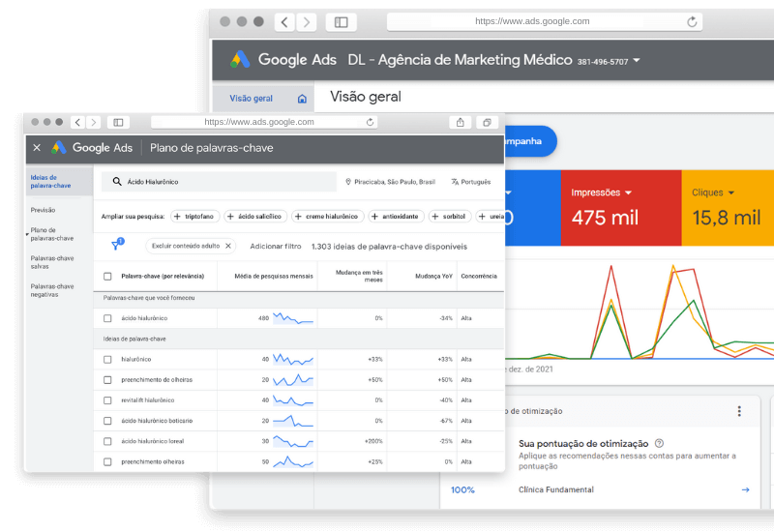Click the magnifier search icon beside Ácido Hialurônico

(x=117, y=182)
